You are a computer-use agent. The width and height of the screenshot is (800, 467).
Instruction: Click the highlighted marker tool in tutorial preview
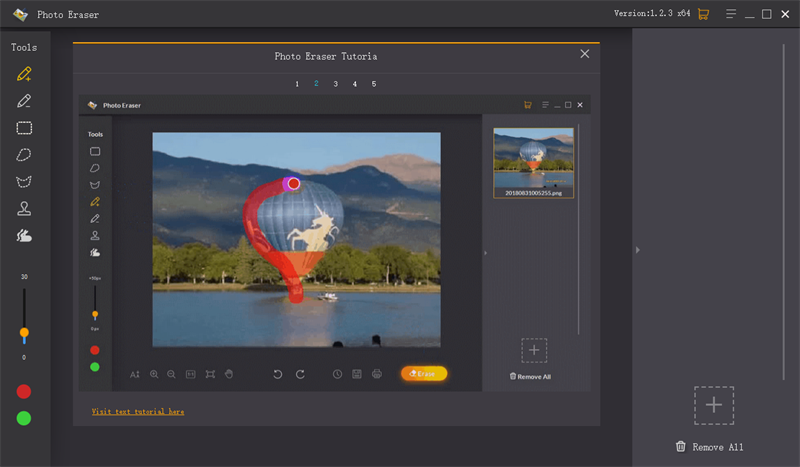[95, 202]
